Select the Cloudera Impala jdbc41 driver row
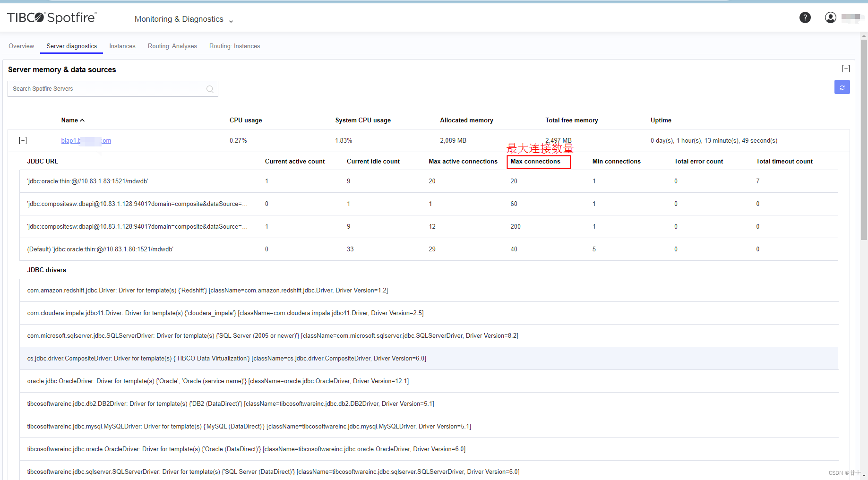Viewport: 868px width, 480px height. tap(429, 313)
